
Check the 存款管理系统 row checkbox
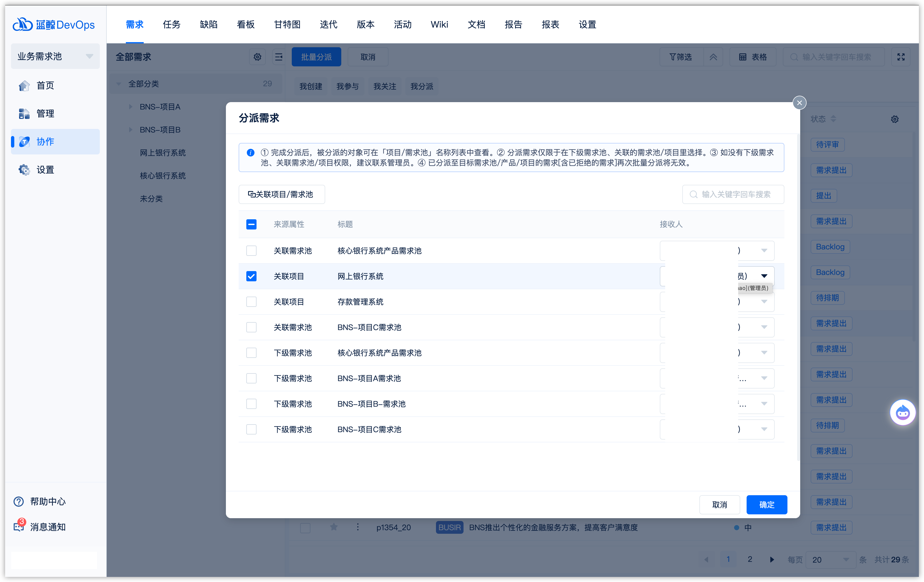click(x=251, y=302)
